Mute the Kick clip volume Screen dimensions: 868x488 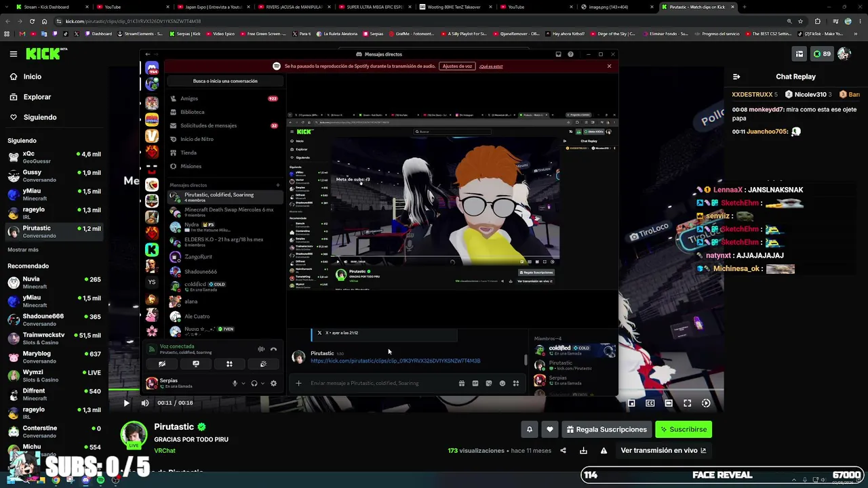coord(144,403)
